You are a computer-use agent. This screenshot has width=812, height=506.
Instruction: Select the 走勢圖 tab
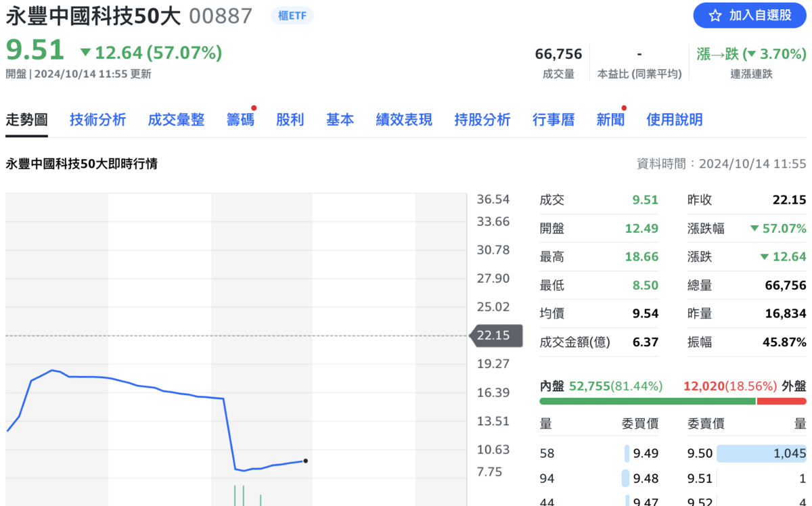click(x=26, y=119)
